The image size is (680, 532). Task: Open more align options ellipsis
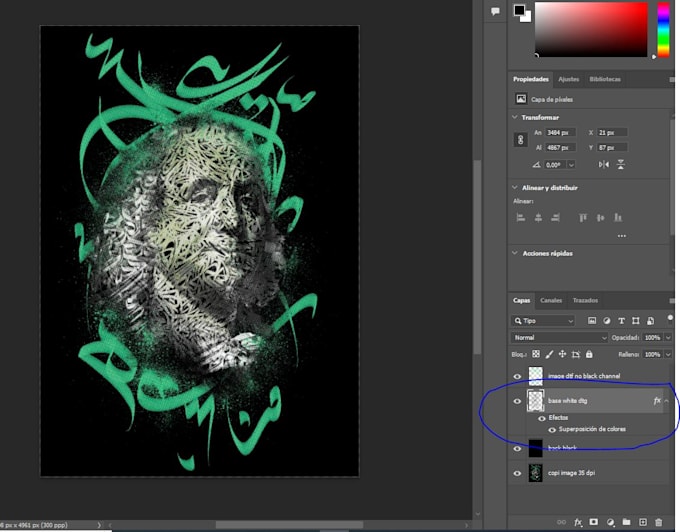621,236
